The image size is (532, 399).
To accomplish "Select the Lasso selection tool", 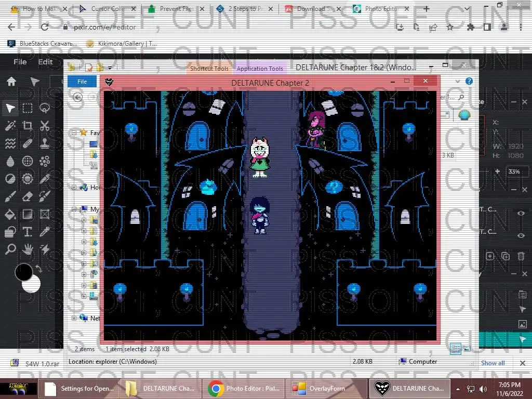I will (45, 108).
